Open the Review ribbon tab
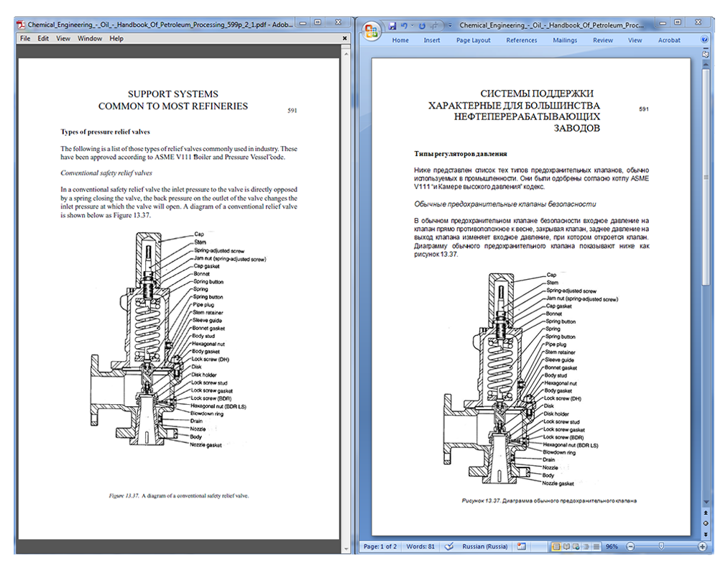The height and width of the screenshot is (571, 728). [x=603, y=40]
